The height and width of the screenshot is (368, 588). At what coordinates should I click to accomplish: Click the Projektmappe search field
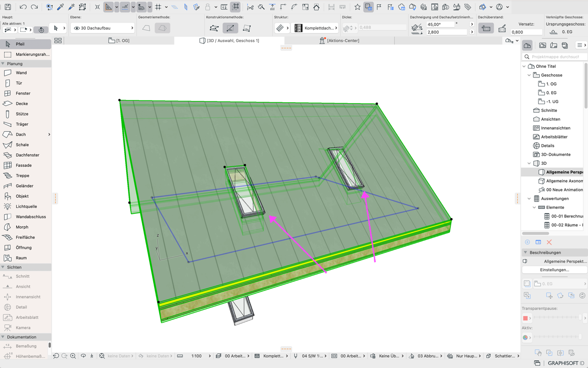tap(554, 57)
